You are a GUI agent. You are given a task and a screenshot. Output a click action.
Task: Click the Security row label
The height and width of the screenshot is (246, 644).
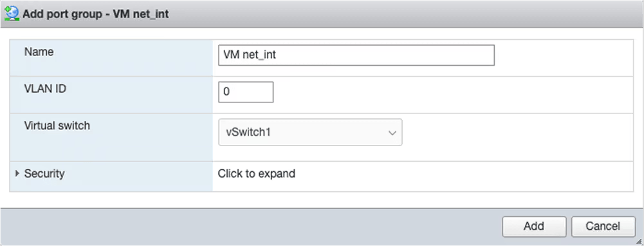point(44,174)
